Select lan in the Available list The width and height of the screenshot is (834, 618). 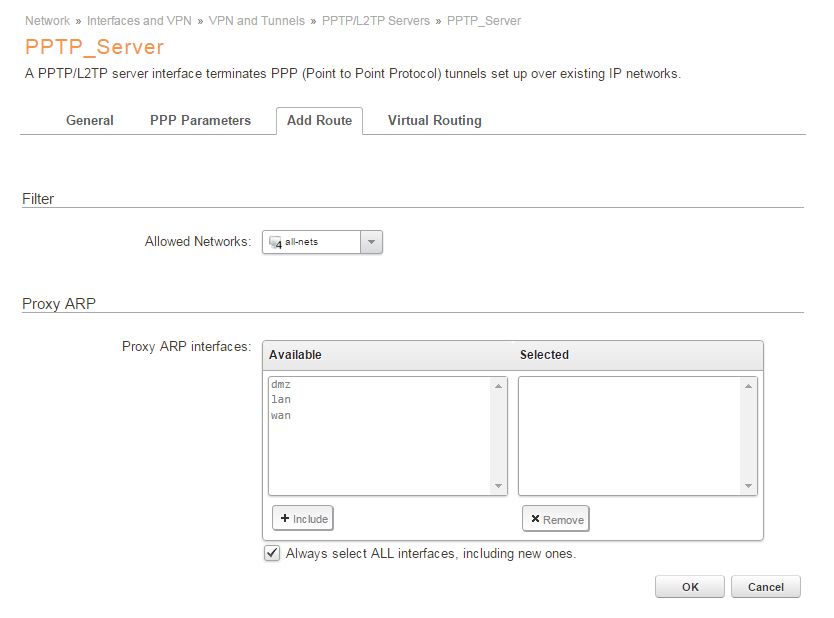(x=280, y=400)
